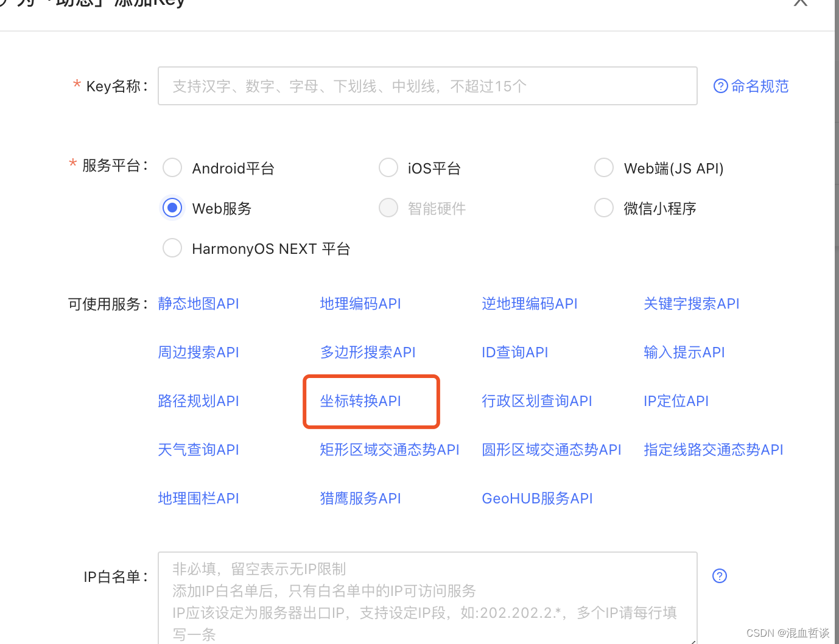
Task: Select the 智能硬件 platform option
Action: [x=388, y=208]
